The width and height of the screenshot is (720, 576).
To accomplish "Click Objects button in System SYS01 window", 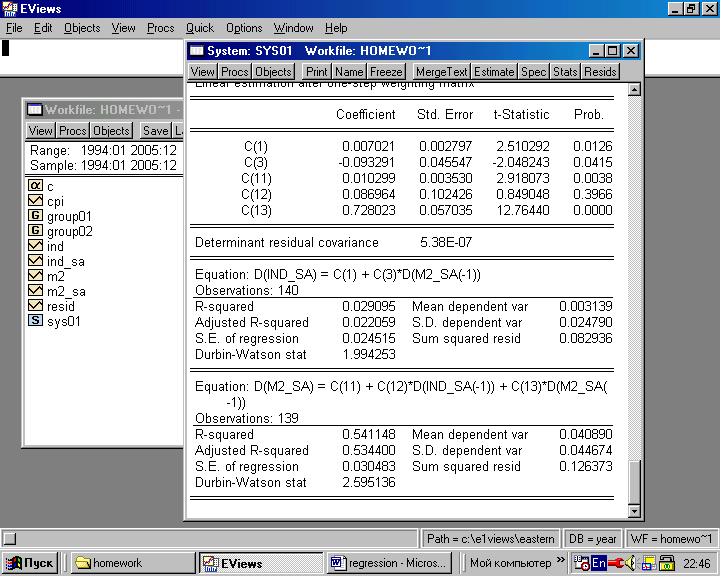I will 273,72.
